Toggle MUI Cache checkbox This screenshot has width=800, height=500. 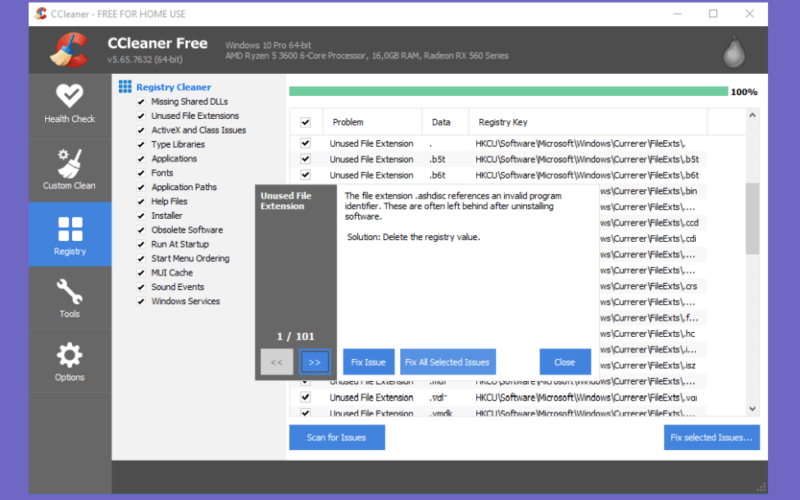pos(141,273)
